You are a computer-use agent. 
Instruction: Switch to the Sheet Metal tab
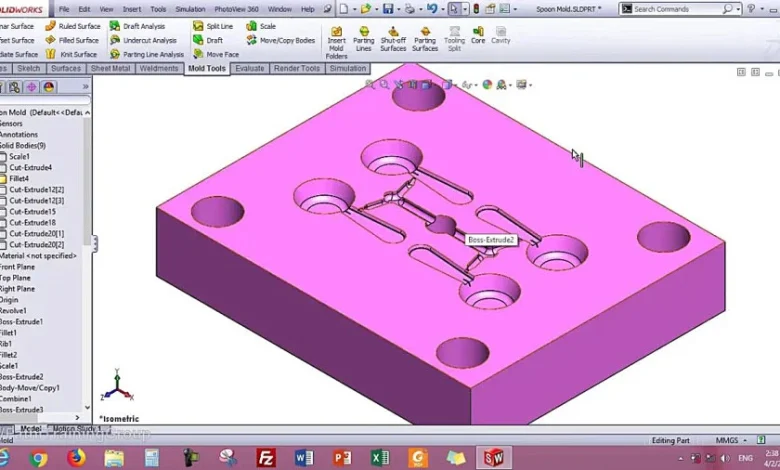coord(110,69)
